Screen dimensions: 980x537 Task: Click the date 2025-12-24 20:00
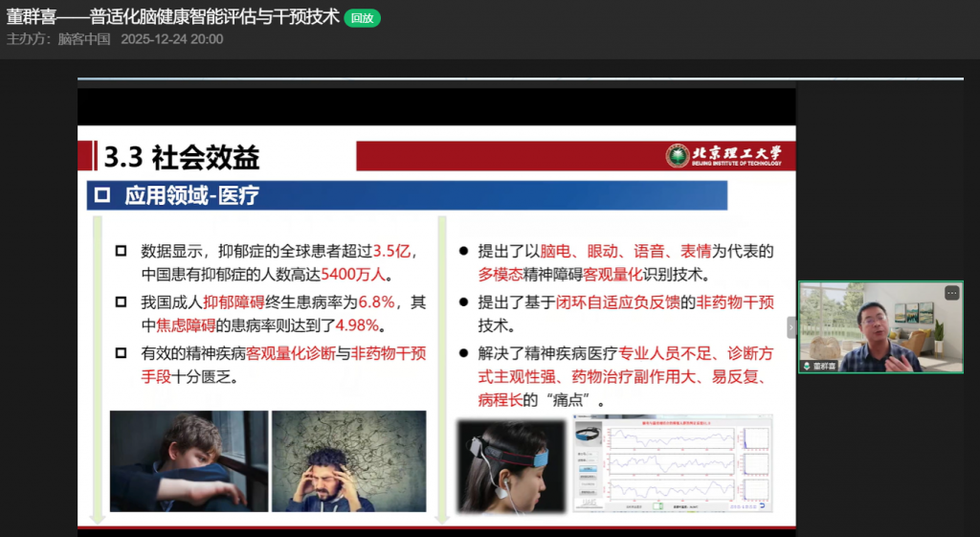pos(172,39)
